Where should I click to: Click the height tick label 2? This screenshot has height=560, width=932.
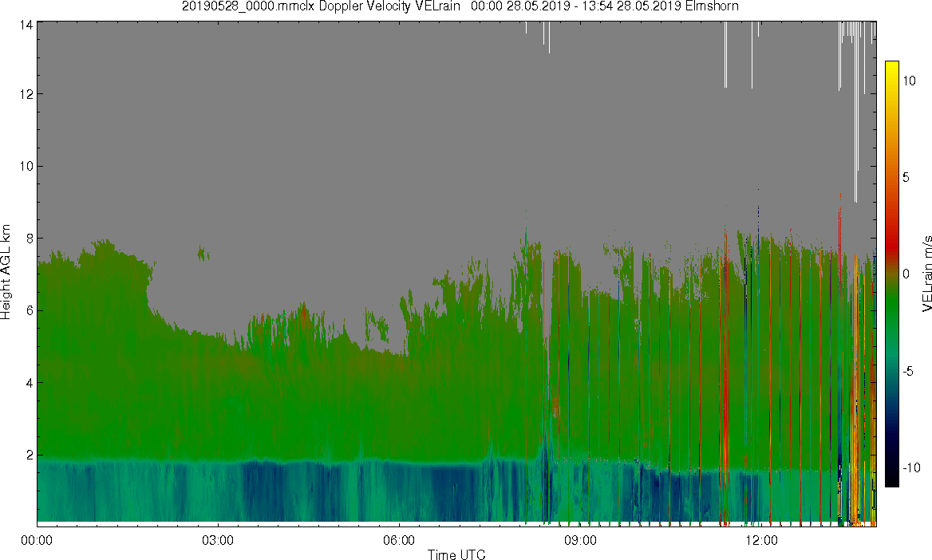pos(29,455)
